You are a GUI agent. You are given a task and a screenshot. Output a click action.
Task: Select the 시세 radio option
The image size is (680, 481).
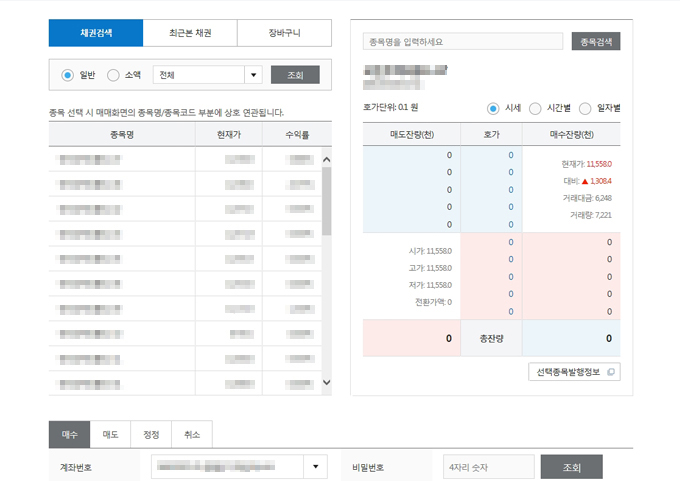494,108
